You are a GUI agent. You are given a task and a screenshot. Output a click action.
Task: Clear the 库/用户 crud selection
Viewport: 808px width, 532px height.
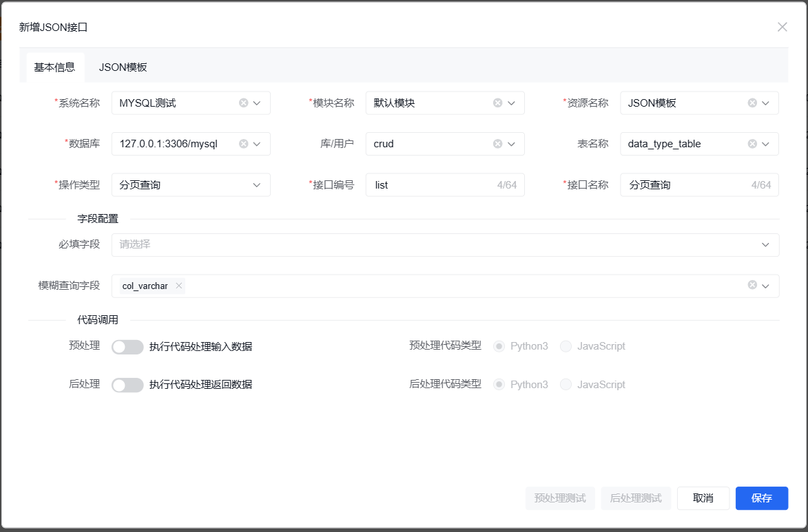pyautogui.click(x=497, y=144)
